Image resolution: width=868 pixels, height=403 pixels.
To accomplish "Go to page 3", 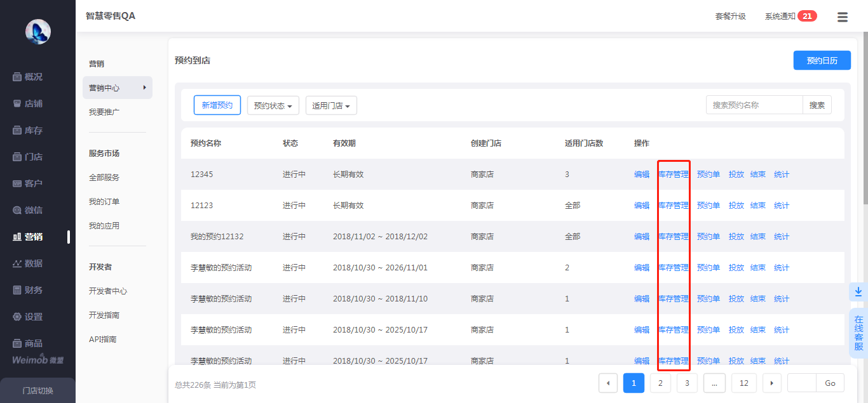I will 687,383.
